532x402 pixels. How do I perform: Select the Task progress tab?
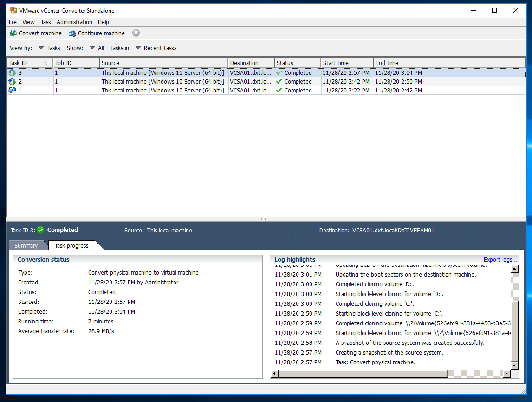click(71, 245)
